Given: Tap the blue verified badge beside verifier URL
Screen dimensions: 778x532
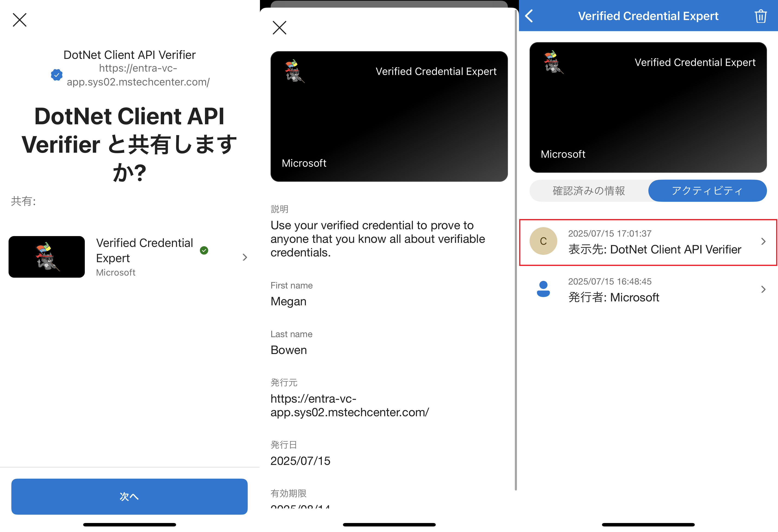Looking at the screenshot, I should pyautogui.click(x=57, y=75).
